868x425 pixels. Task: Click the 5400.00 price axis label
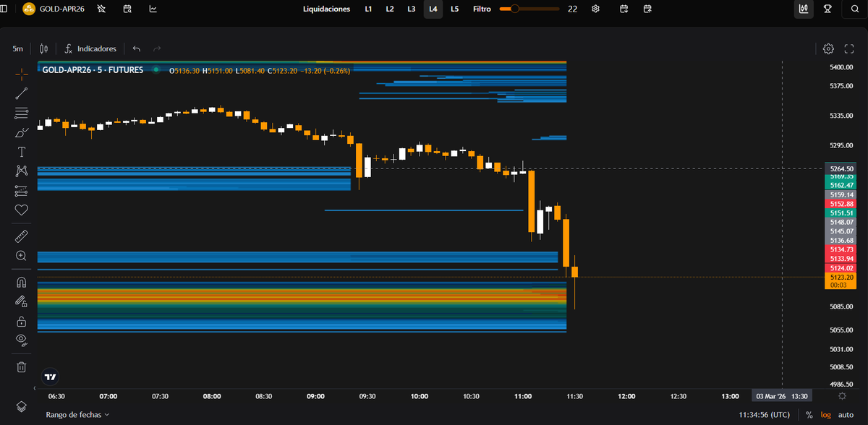tap(842, 68)
